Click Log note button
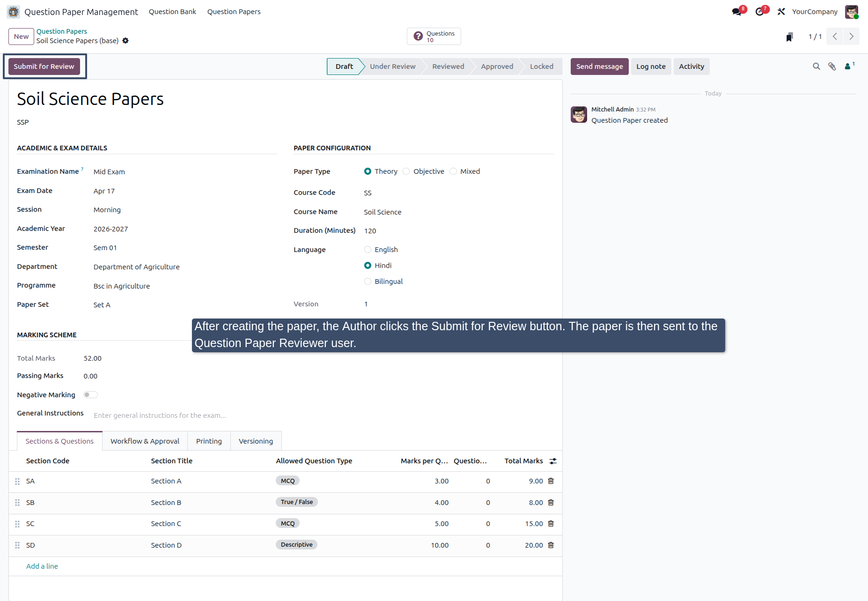This screenshot has height=601, width=868. [x=651, y=67]
